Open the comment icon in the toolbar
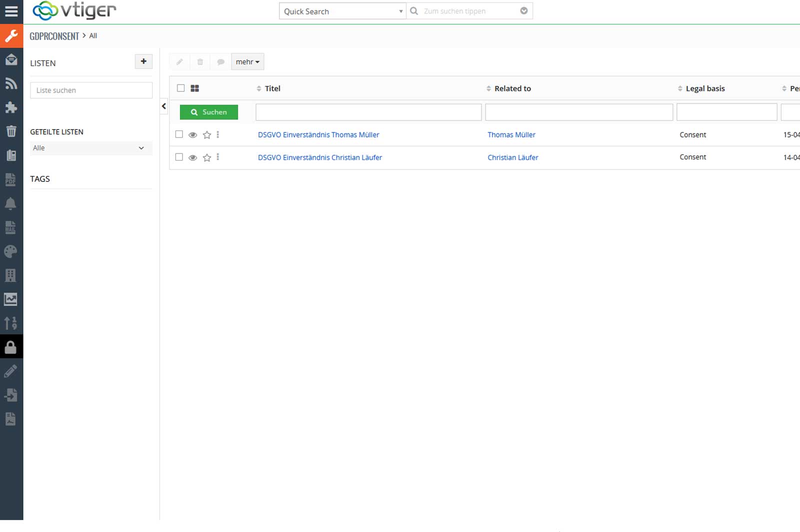Viewport: 800px width, 532px height. tap(220, 62)
